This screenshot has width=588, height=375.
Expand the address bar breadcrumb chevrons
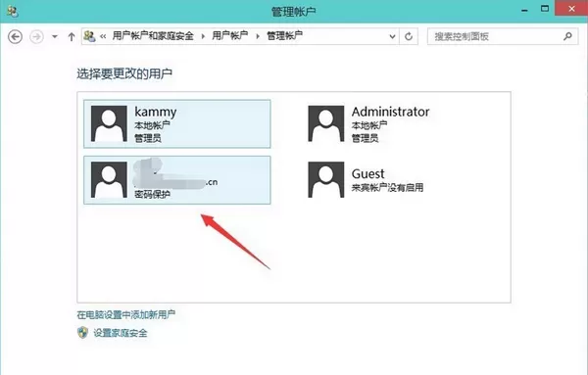(103, 36)
